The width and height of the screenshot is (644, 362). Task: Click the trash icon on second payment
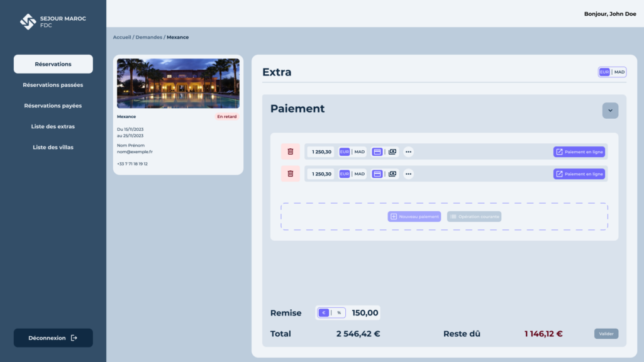[290, 173]
